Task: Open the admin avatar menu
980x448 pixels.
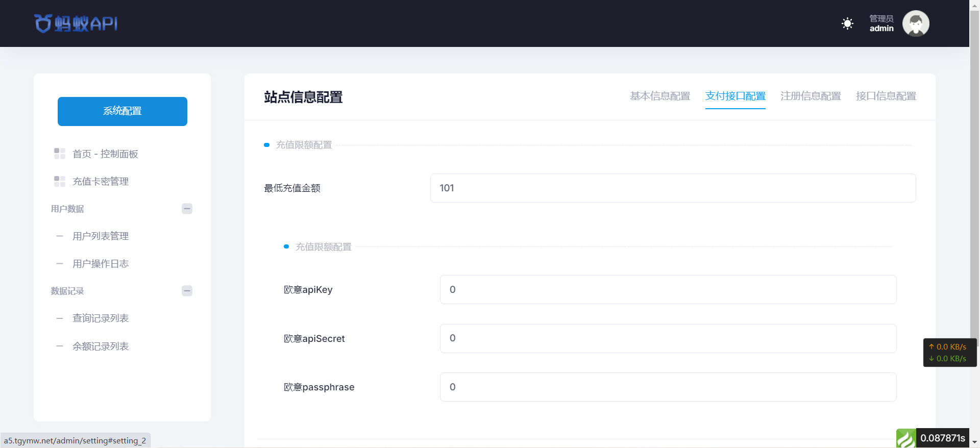Action: [916, 23]
